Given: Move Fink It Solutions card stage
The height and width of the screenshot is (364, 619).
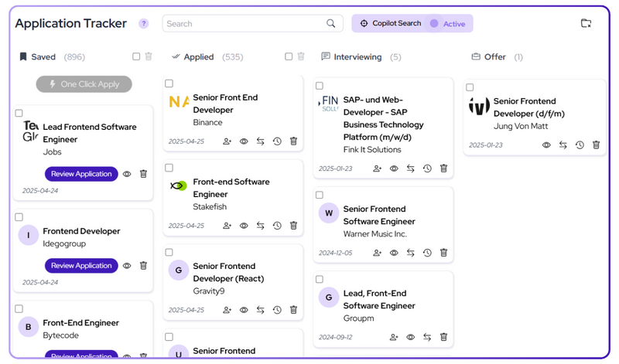Looking at the screenshot, I should [x=411, y=168].
